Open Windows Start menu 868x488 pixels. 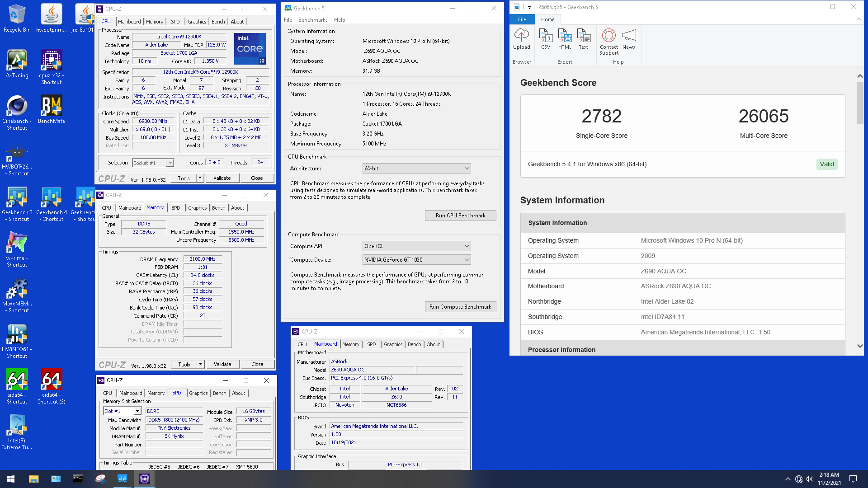click(11, 479)
